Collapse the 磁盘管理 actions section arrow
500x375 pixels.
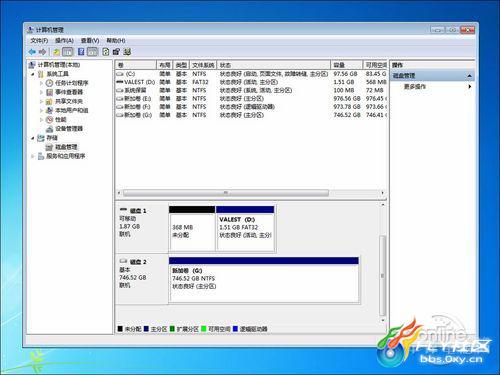tap(469, 76)
